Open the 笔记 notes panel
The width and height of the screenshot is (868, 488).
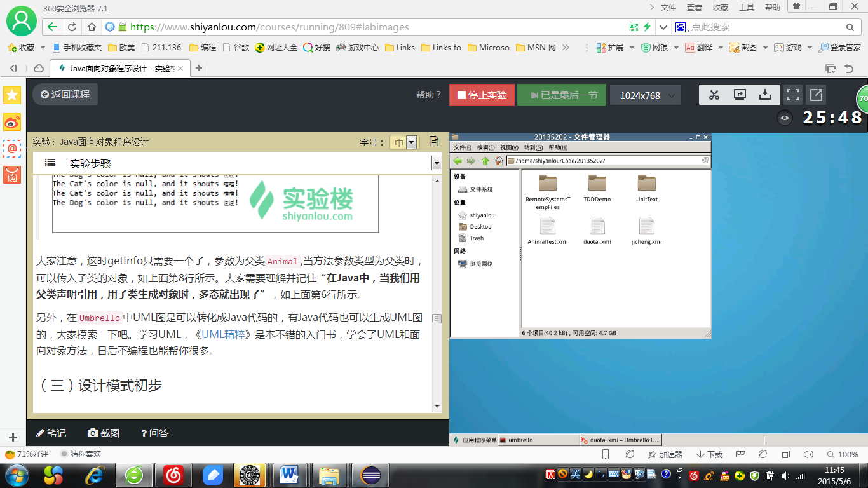pyautogui.click(x=51, y=433)
